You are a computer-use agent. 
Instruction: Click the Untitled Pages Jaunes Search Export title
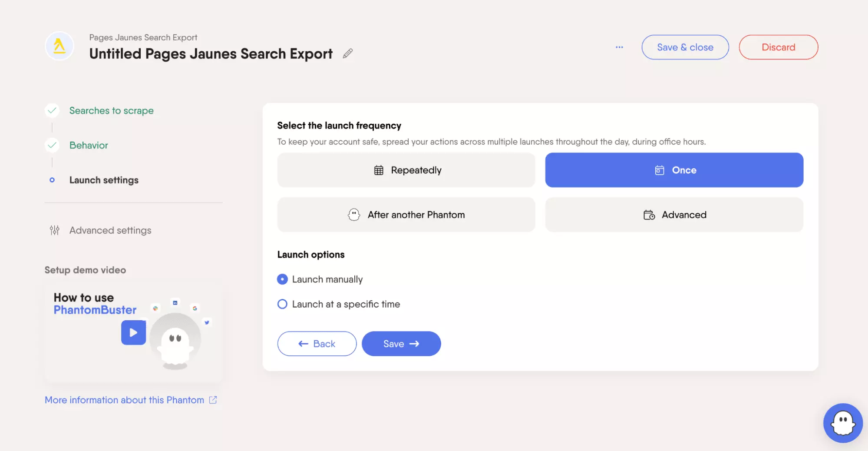pos(211,54)
